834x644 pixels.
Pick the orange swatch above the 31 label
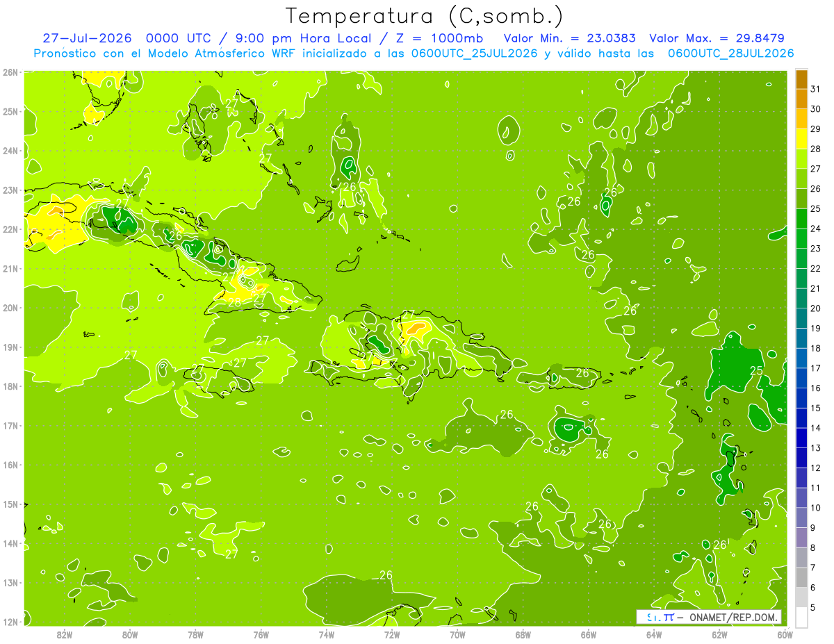click(801, 79)
